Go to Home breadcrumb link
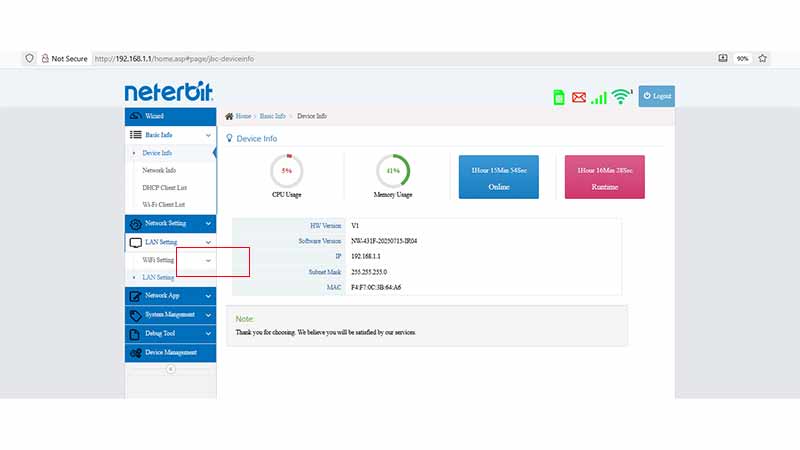 click(243, 116)
